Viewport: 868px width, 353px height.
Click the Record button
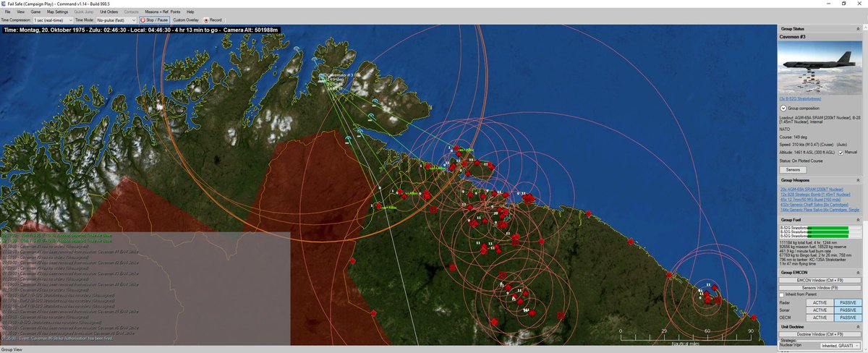click(213, 20)
